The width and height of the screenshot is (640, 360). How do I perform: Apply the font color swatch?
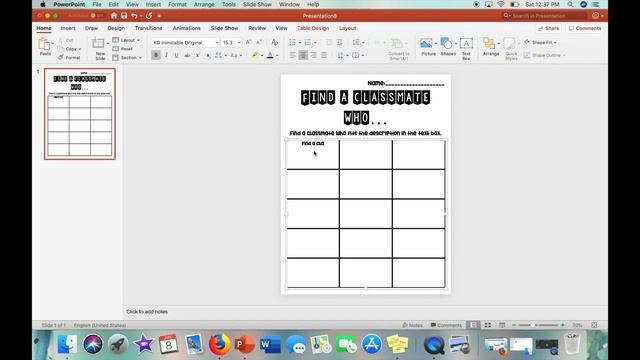[x=270, y=55]
